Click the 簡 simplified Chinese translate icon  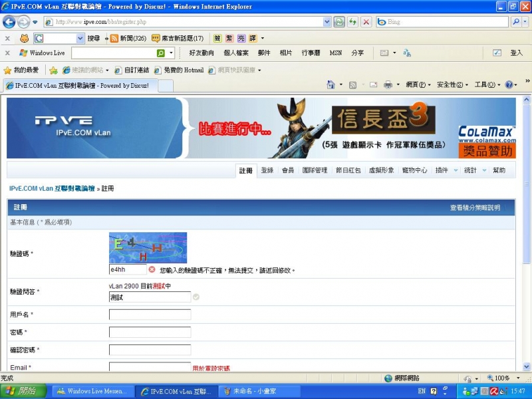pyautogui.click(x=218, y=39)
